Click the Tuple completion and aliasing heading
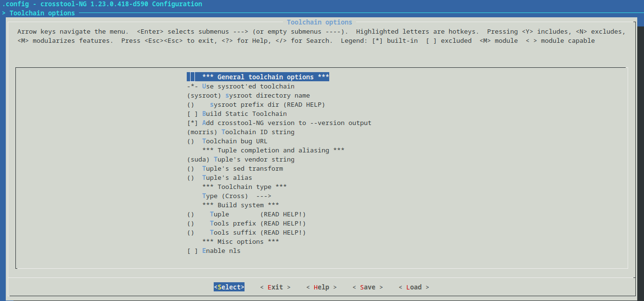The width and height of the screenshot is (644, 301). (273, 150)
